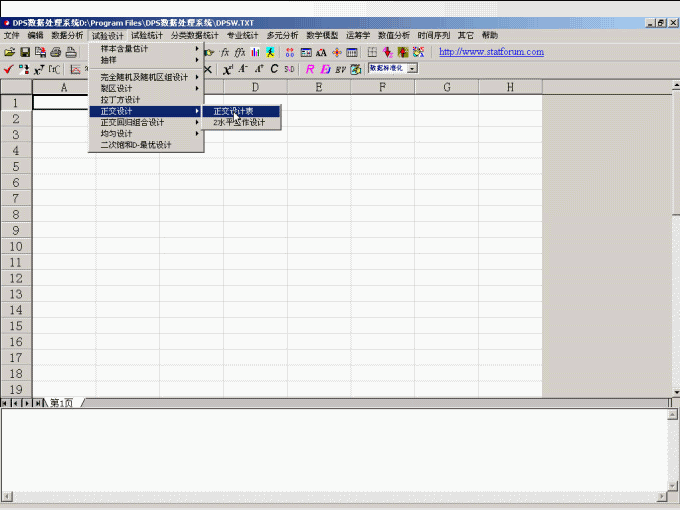This screenshot has width=680, height=510.
Task: Open the 多元分析 menu
Action: tap(282, 35)
